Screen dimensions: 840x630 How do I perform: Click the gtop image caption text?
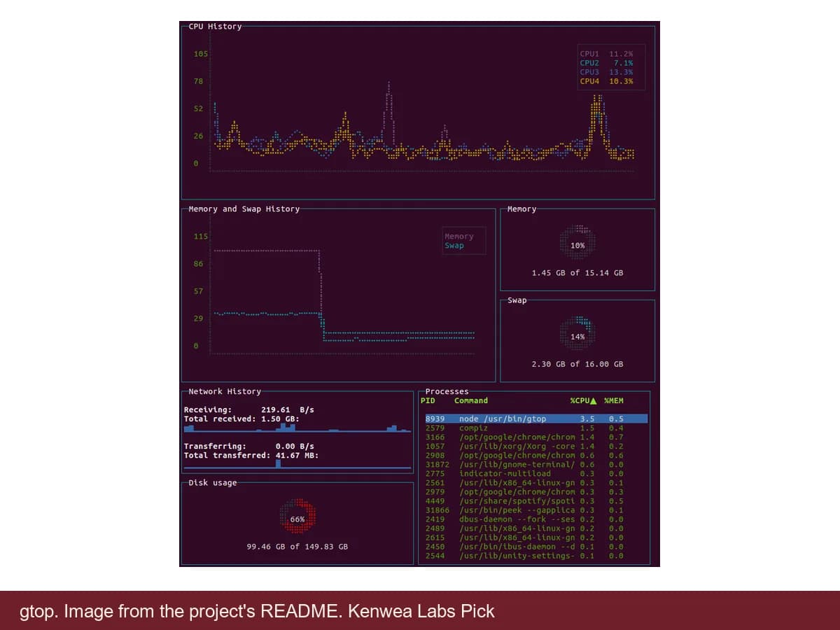(257, 611)
